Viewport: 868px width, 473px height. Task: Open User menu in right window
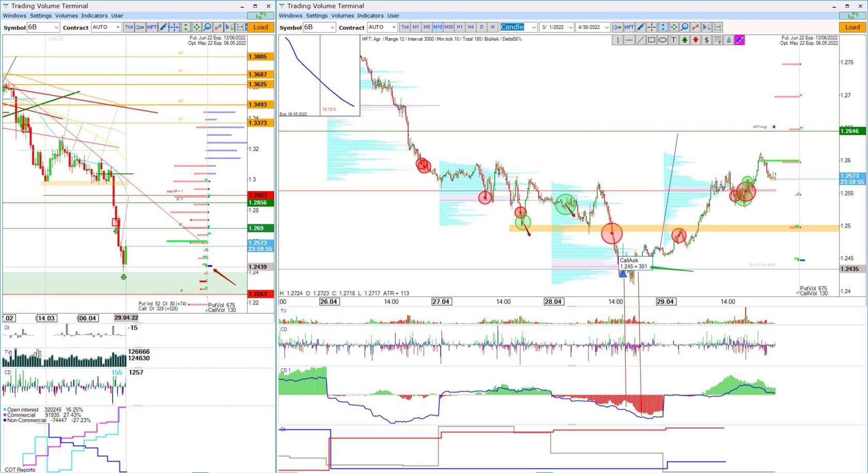point(393,16)
